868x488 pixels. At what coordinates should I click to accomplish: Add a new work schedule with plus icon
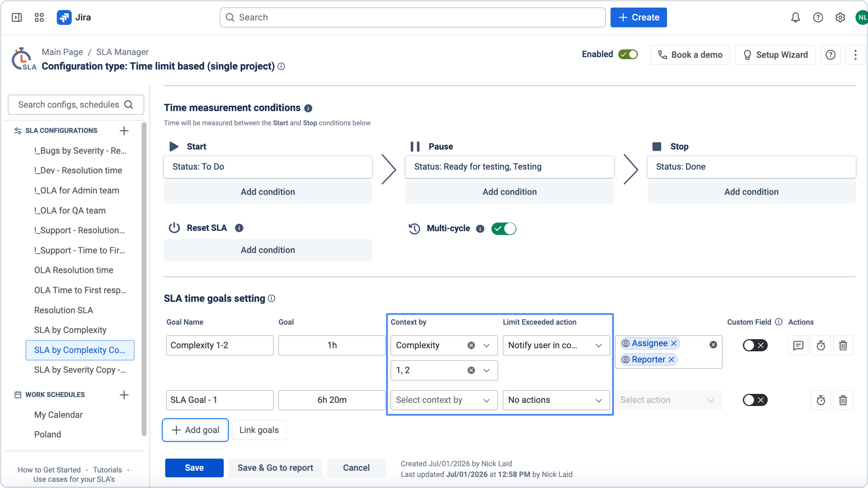tap(124, 395)
